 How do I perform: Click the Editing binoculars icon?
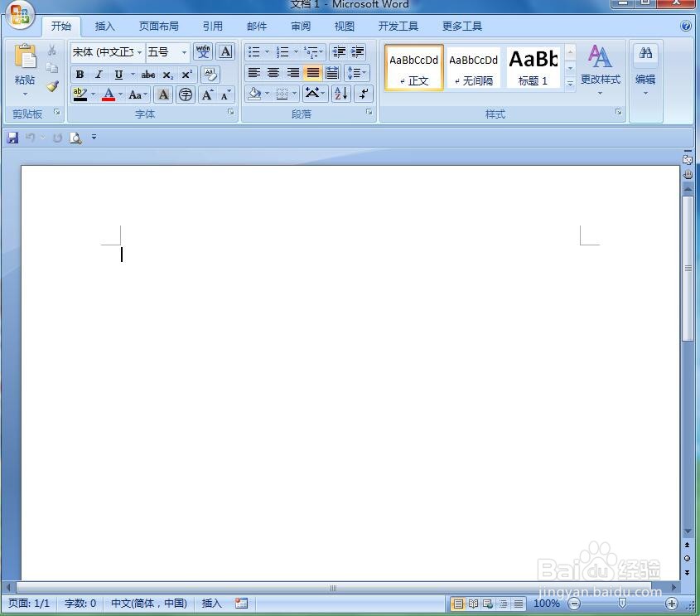(x=645, y=54)
